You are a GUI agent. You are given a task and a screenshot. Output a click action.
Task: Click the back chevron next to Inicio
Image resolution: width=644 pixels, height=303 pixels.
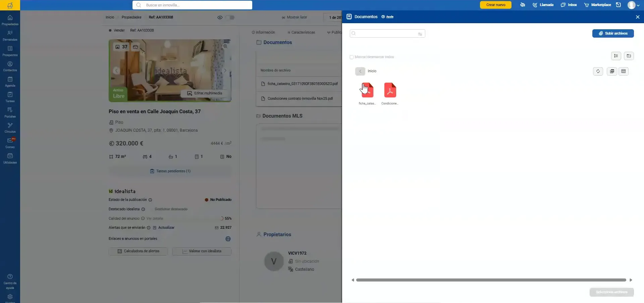click(x=360, y=71)
